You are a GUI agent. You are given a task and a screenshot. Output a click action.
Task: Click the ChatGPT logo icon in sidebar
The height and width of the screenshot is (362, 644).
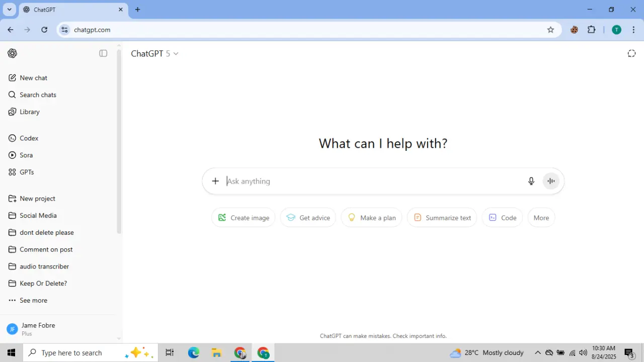[x=13, y=53]
